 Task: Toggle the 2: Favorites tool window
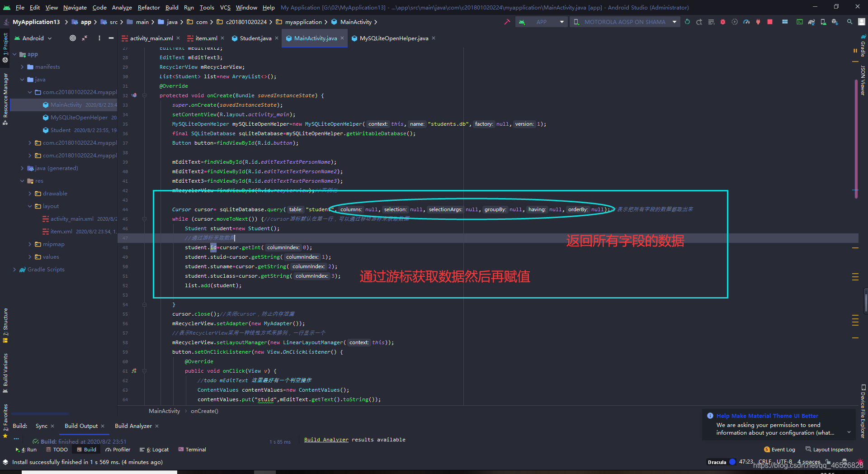[x=5, y=421]
